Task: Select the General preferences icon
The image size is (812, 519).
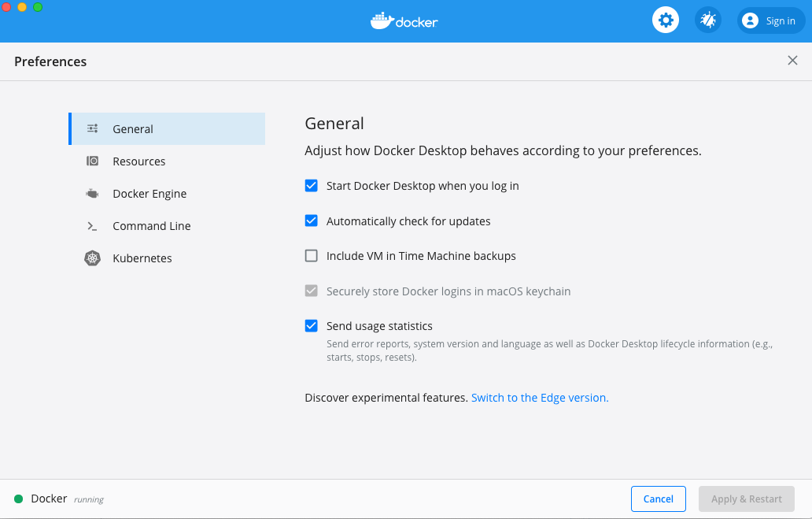Action: point(93,128)
